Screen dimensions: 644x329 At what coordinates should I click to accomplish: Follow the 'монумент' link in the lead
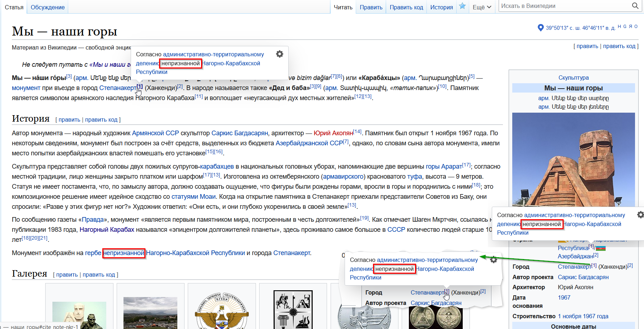[26, 88]
